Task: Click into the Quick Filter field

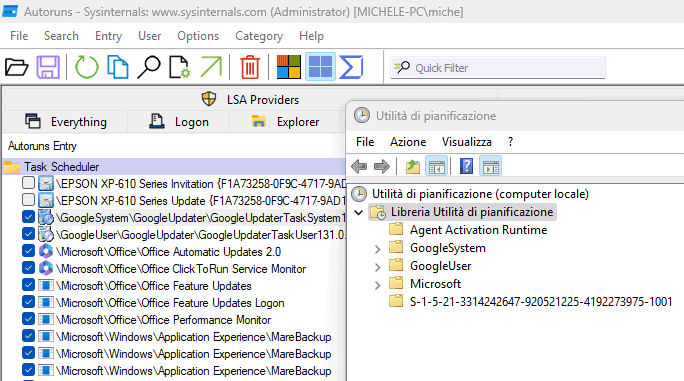Action: click(498, 68)
